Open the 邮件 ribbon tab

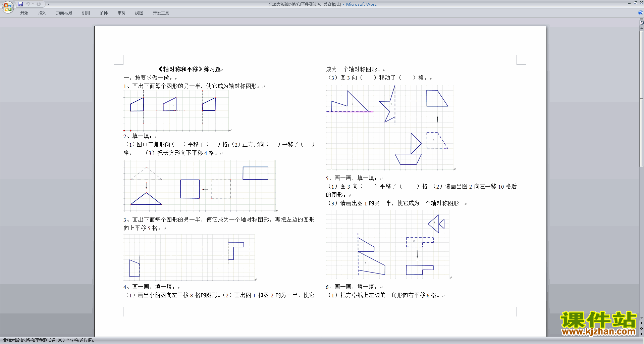click(x=104, y=13)
